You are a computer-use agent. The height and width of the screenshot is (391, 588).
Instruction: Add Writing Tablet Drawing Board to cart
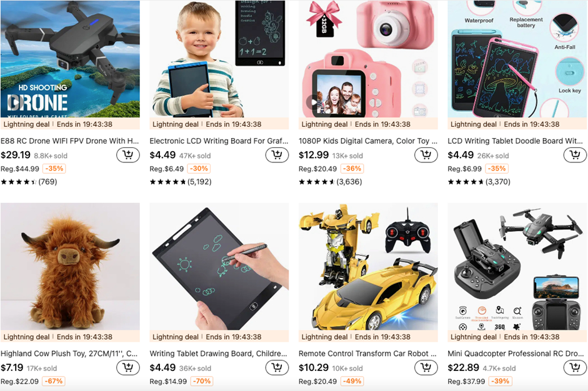(277, 367)
